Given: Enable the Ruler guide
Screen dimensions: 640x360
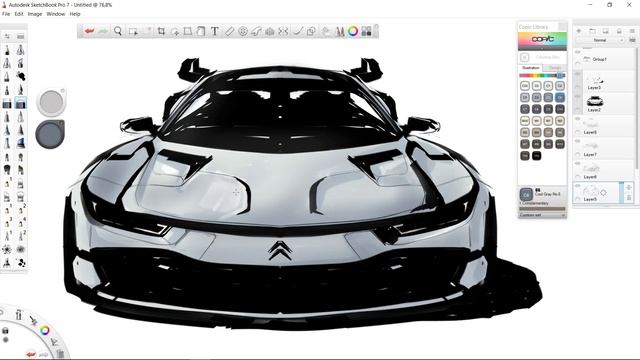Looking at the screenshot, I should point(229,31).
